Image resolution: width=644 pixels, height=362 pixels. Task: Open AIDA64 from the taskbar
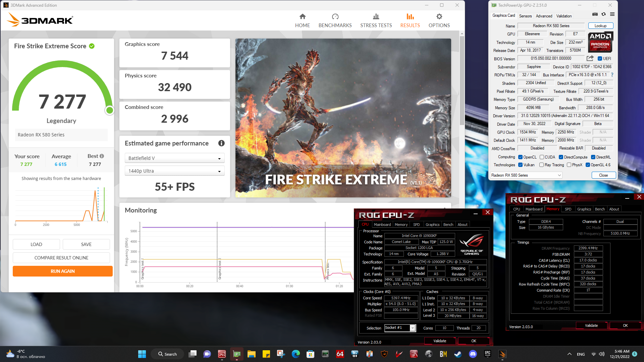pyautogui.click(x=340, y=354)
